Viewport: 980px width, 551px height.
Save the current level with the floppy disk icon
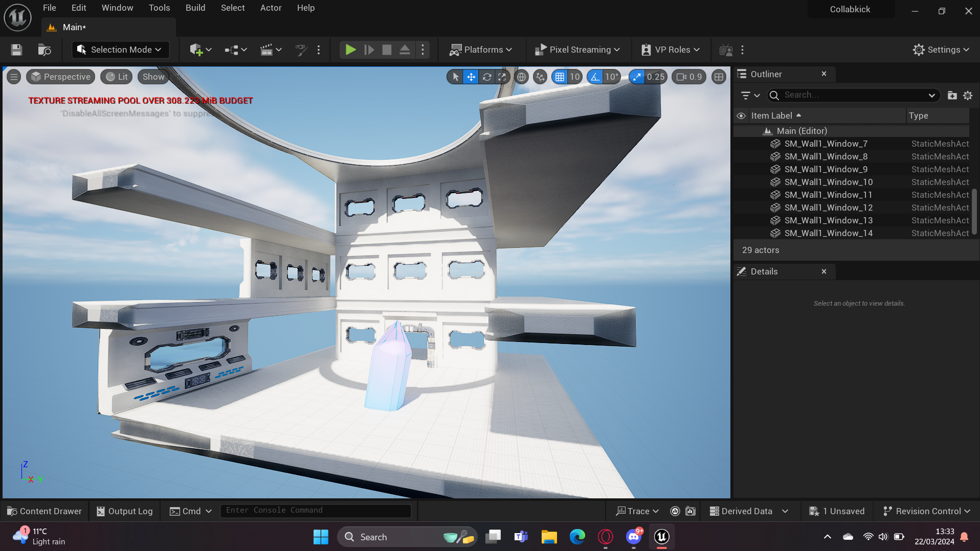16,50
